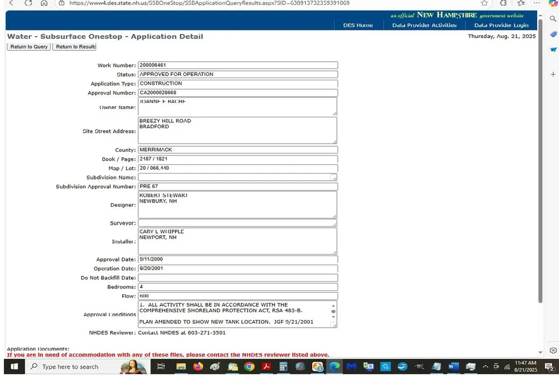Click into the Work Number field
The image size is (559, 392).
(237, 65)
